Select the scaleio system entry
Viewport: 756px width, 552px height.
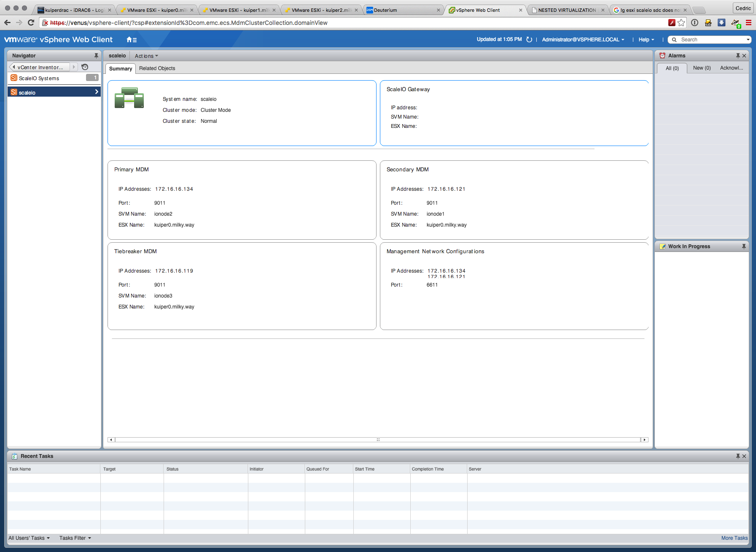(x=54, y=92)
